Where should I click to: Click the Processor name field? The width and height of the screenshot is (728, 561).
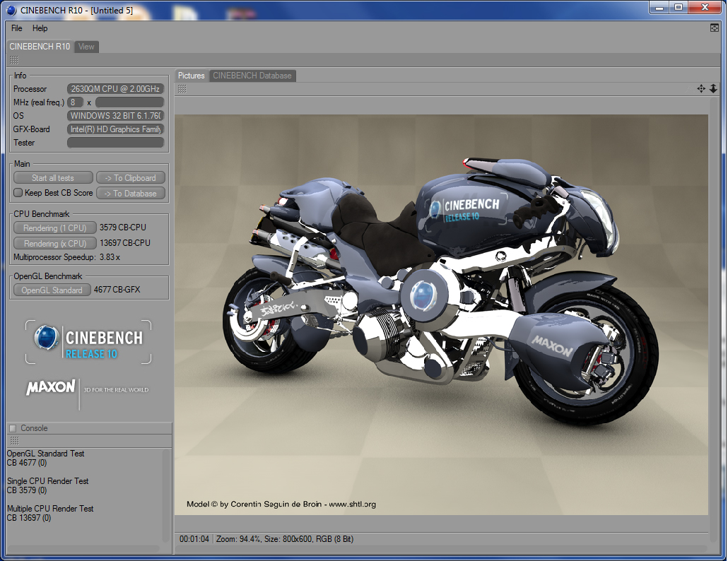[116, 89]
